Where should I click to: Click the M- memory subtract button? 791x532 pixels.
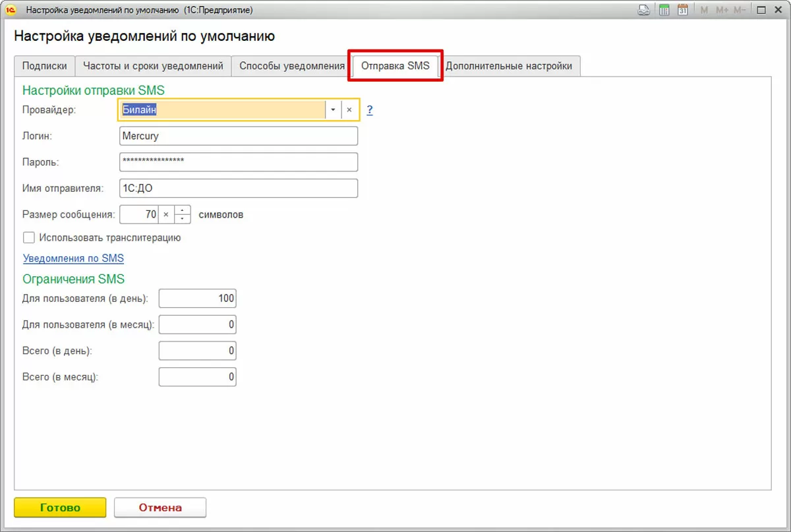pyautogui.click(x=740, y=11)
